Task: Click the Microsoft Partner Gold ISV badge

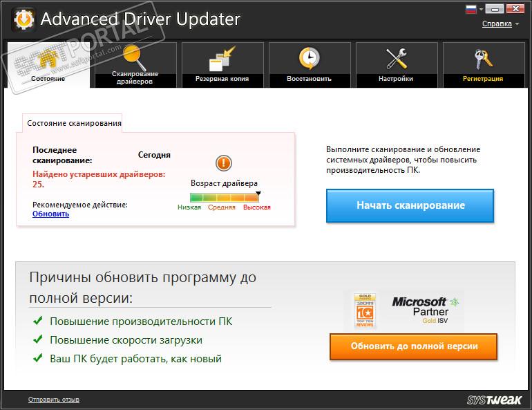Action: 425,310
